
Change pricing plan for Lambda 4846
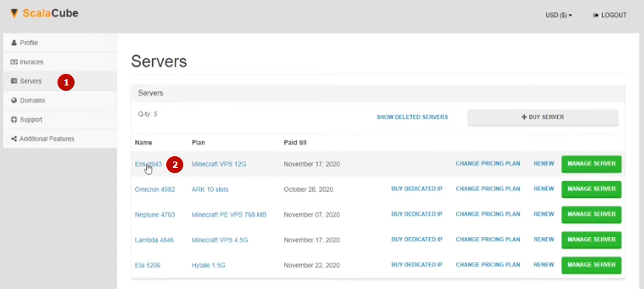tap(488, 239)
